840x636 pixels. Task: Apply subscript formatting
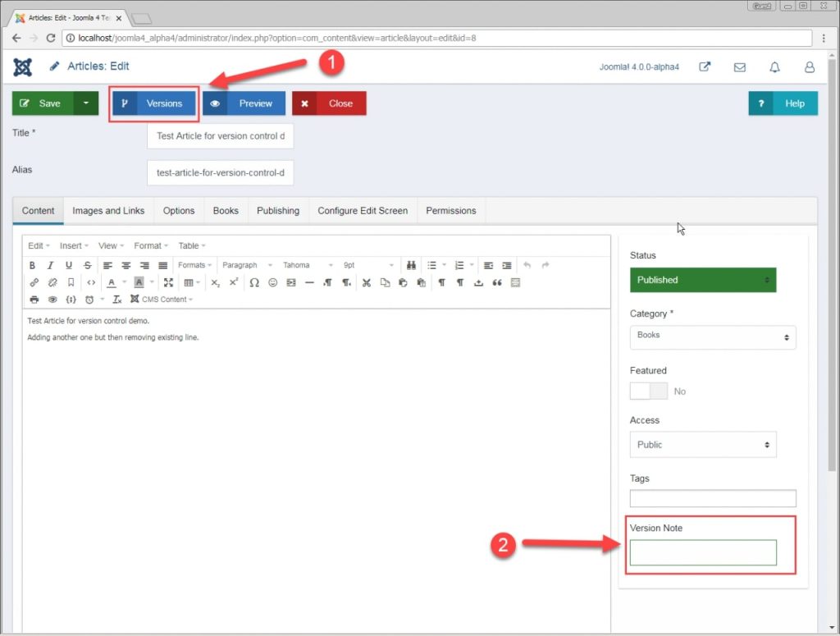pyautogui.click(x=216, y=282)
